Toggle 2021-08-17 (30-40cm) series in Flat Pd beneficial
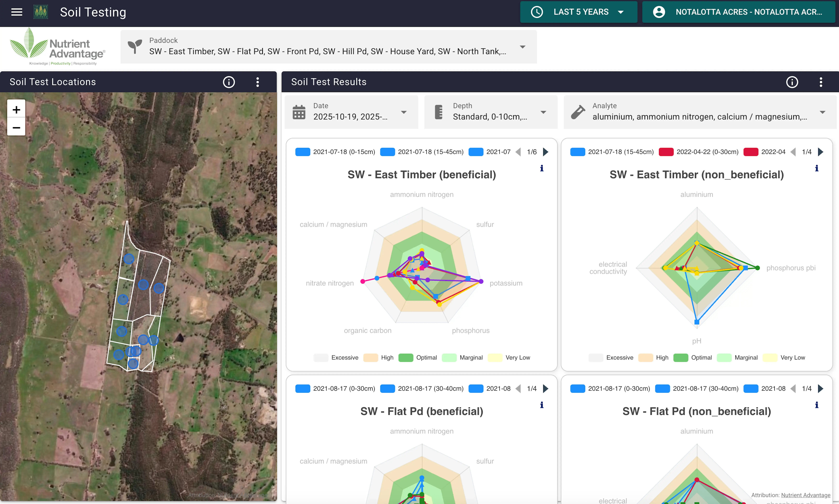839x504 pixels. (x=422, y=389)
